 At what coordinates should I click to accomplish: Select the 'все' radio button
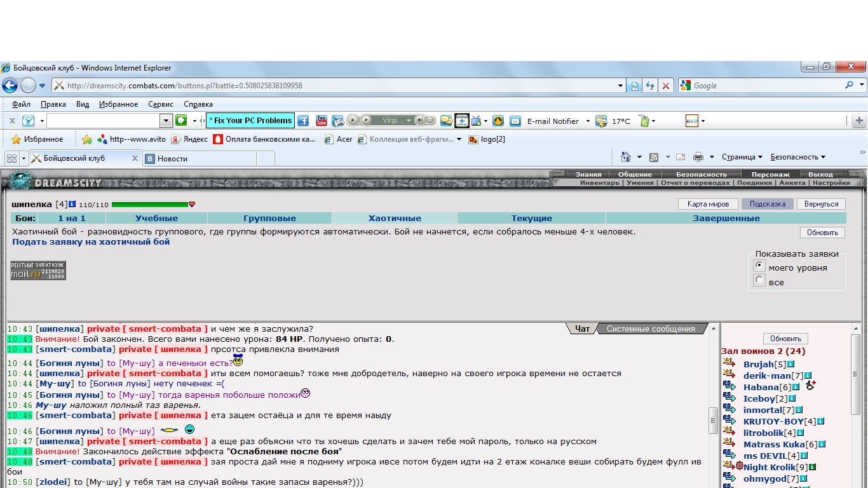(x=759, y=280)
